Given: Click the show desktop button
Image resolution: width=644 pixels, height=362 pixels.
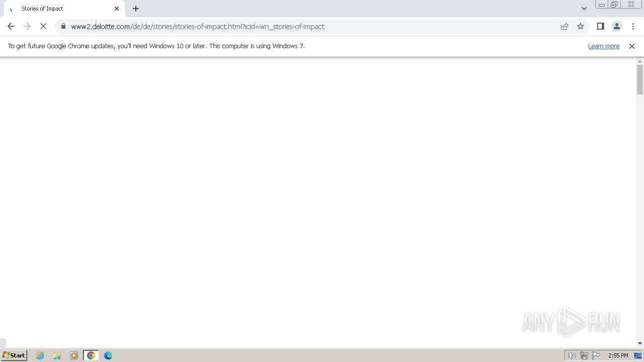Looking at the screenshot, I should [x=638, y=355].
